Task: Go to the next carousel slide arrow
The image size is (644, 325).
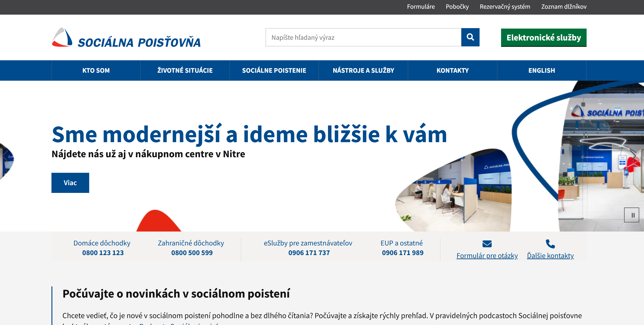Action: coord(633,156)
